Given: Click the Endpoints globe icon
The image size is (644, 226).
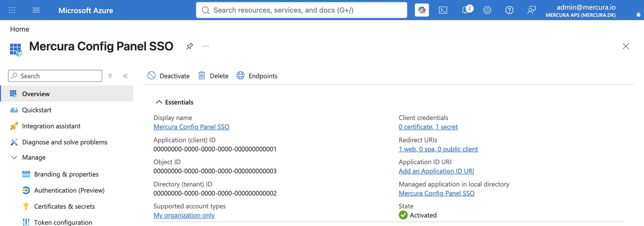Looking at the screenshot, I should [240, 75].
